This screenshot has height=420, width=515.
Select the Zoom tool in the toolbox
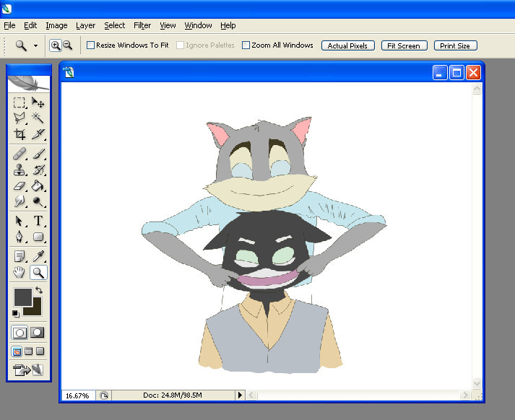[38, 272]
